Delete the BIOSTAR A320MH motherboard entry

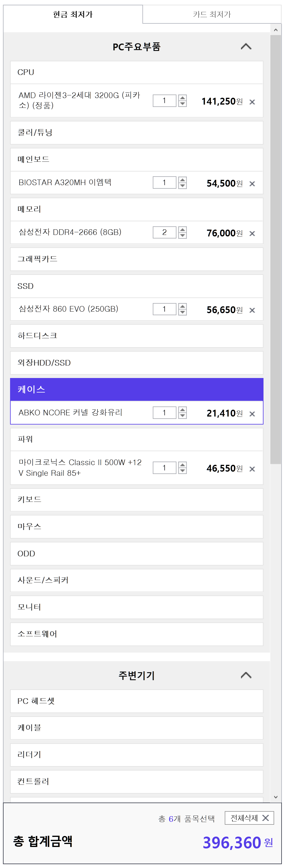(x=252, y=184)
